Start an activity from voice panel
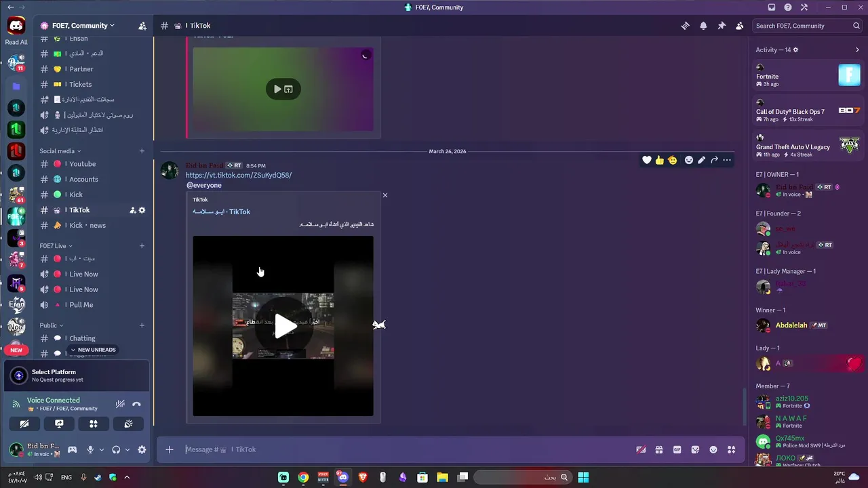 (94, 424)
